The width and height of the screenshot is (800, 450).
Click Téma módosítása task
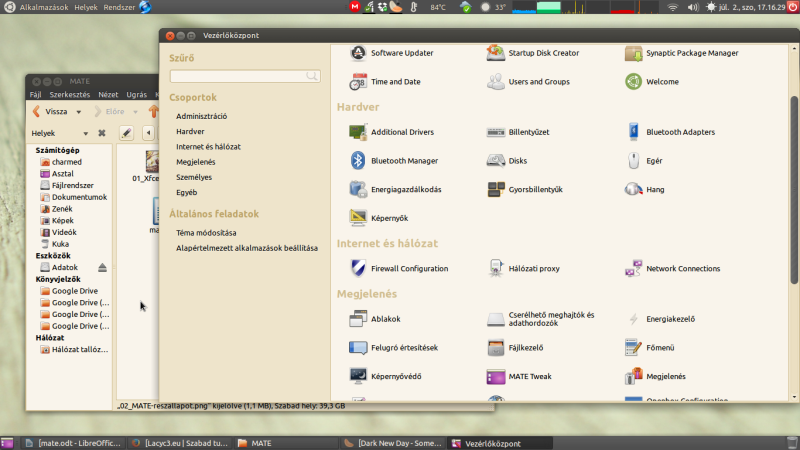point(206,233)
